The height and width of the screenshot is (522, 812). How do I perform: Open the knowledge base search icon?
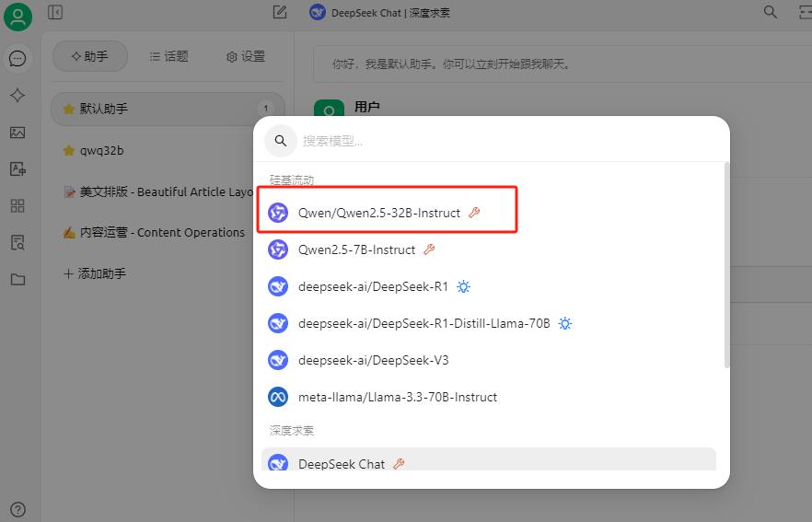click(17, 242)
